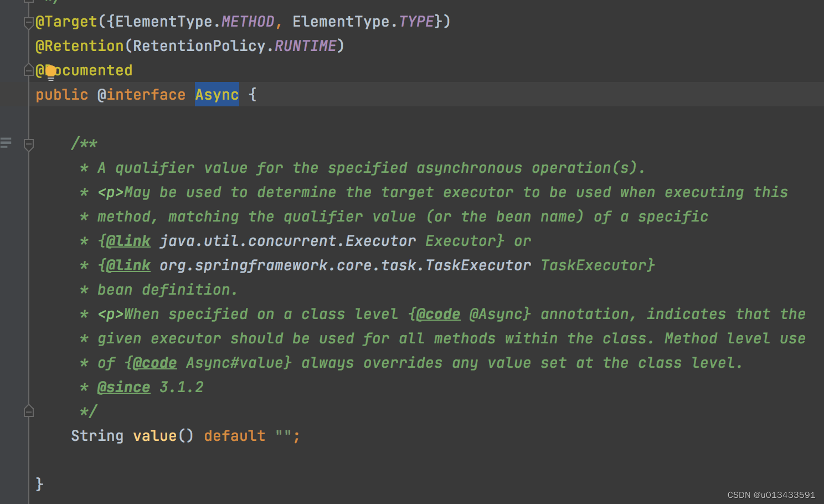Click the version text 3.1.2
The height and width of the screenshot is (504, 824).
(x=182, y=387)
